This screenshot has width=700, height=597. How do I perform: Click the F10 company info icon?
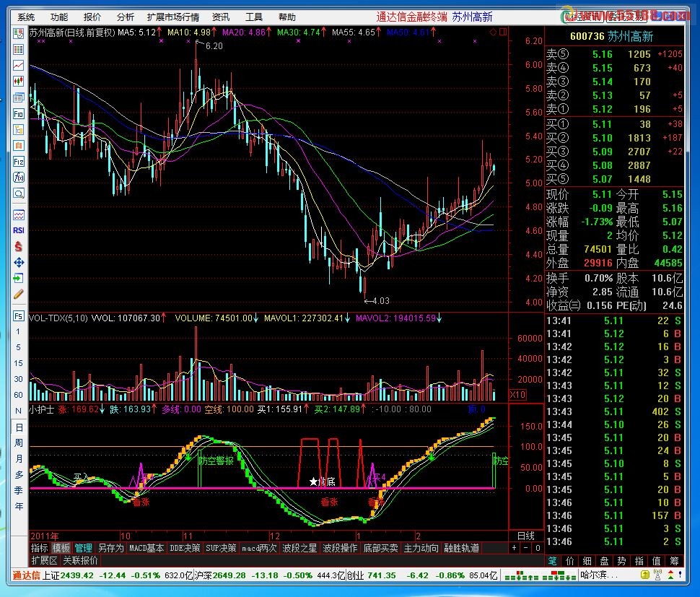click(18, 113)
